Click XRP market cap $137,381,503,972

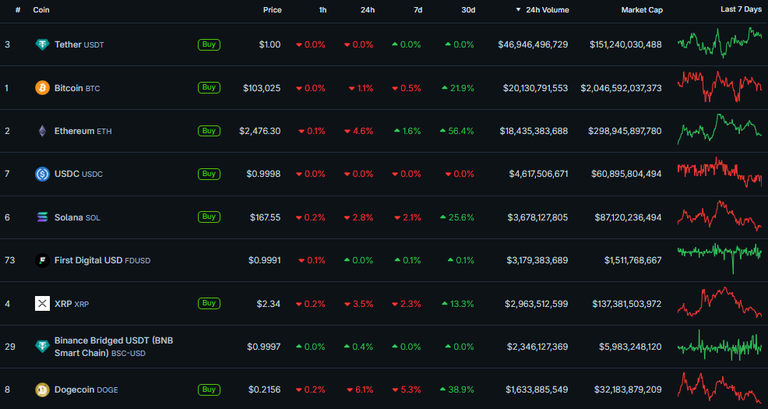coord(627,304)
